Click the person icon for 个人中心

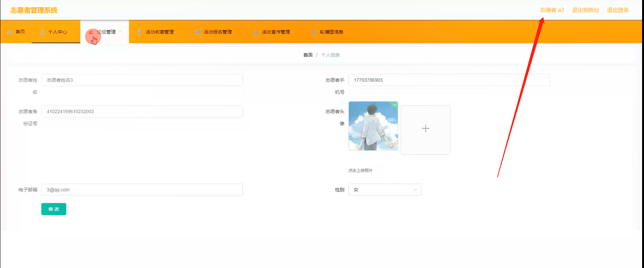click(x=42, y=32)
